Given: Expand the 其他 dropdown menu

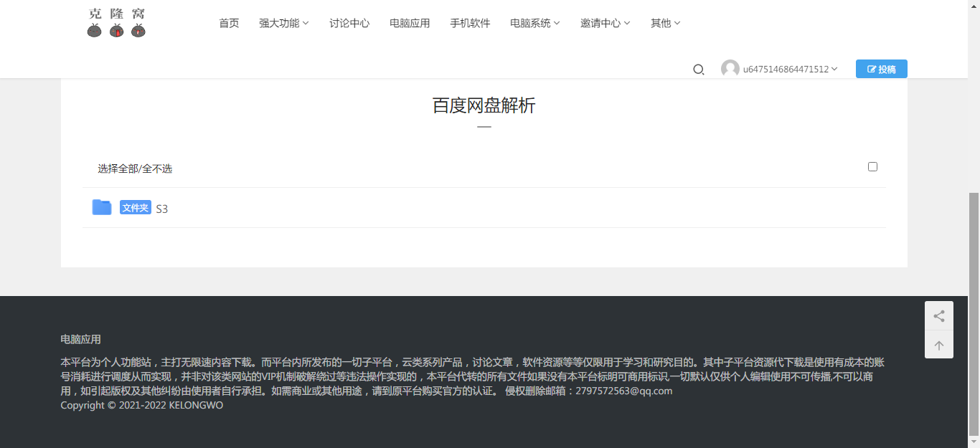Looking at the screenshot, I should click(x=666, y=23).
